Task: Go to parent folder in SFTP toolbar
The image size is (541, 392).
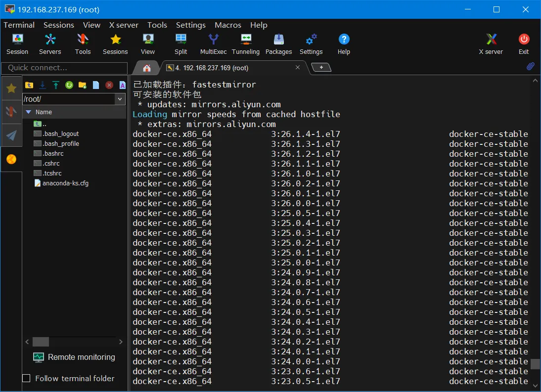Action: [29, 85]
